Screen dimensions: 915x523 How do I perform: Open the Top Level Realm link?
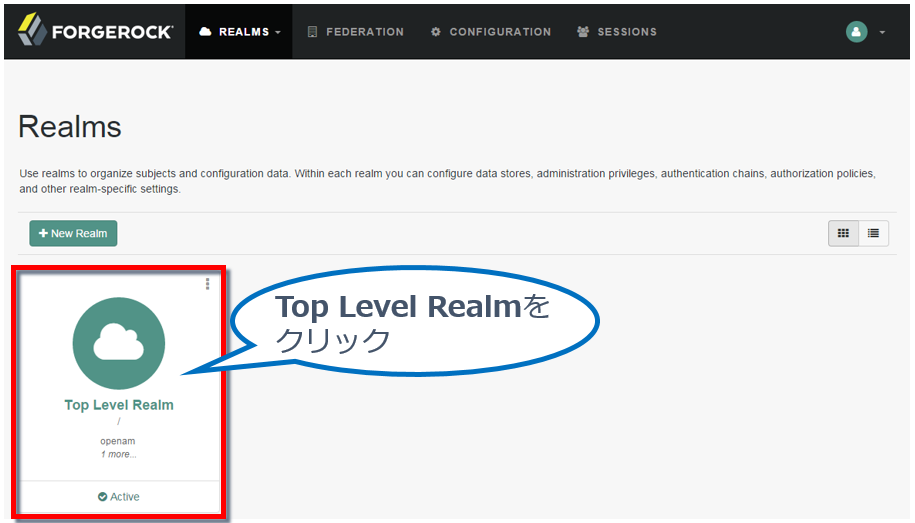(119, 405)
